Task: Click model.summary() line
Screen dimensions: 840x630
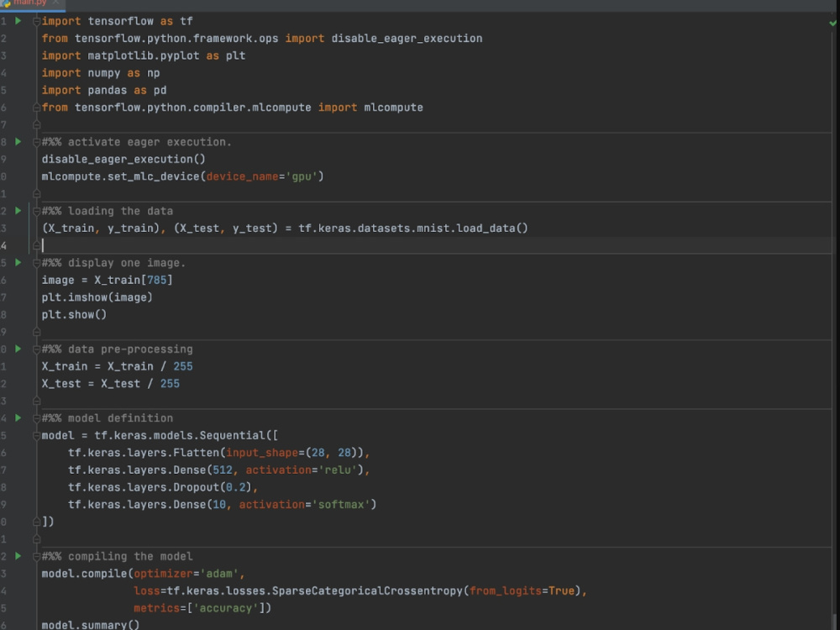Action: 91,625
